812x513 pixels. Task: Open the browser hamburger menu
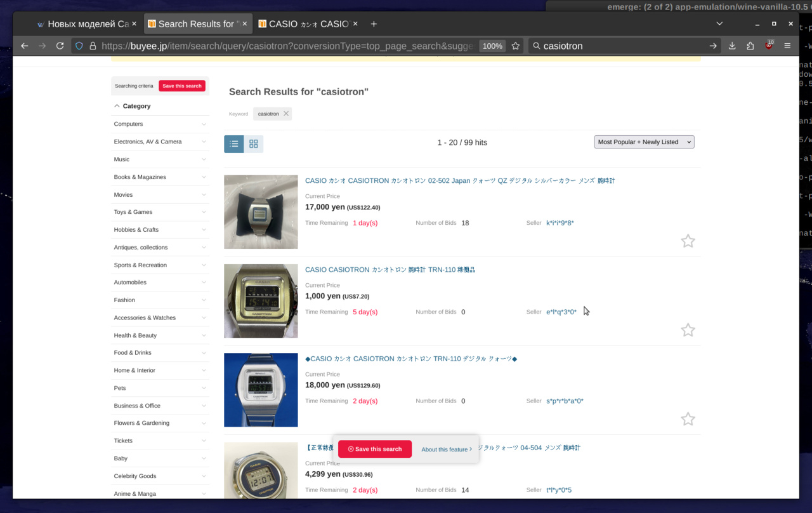[787, 46]
